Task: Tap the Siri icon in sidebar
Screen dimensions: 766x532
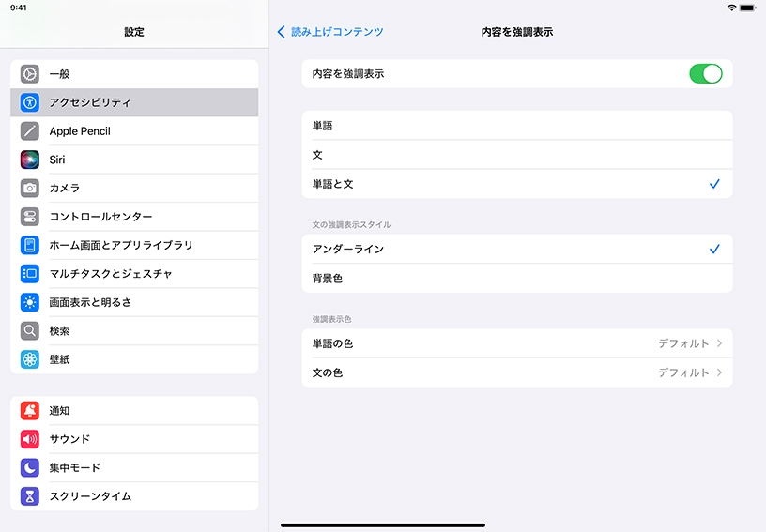Action: pos(29,160)
